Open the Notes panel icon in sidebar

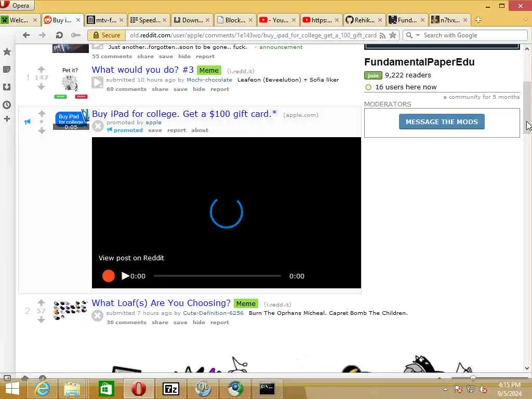tap(7, 70)
